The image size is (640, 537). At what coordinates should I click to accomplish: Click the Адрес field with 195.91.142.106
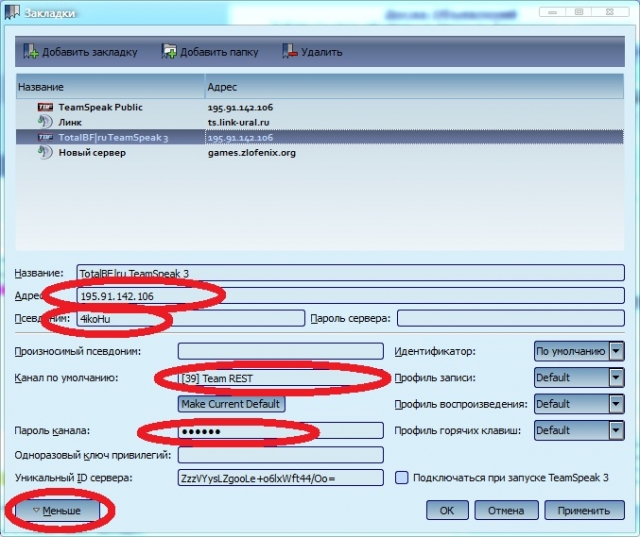(x=350, y=296)
